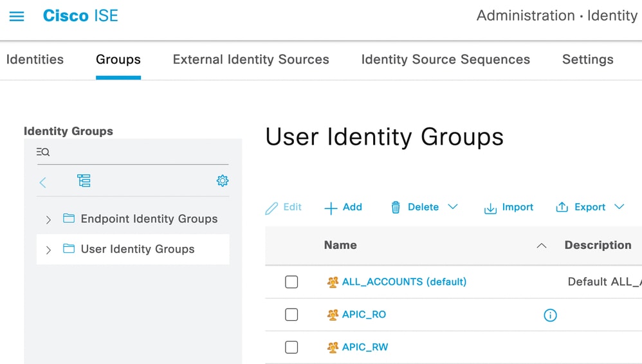642x364 pixels.
Task: Expand Endpoint Identity Groups node
Action: [x=48, y=220]
